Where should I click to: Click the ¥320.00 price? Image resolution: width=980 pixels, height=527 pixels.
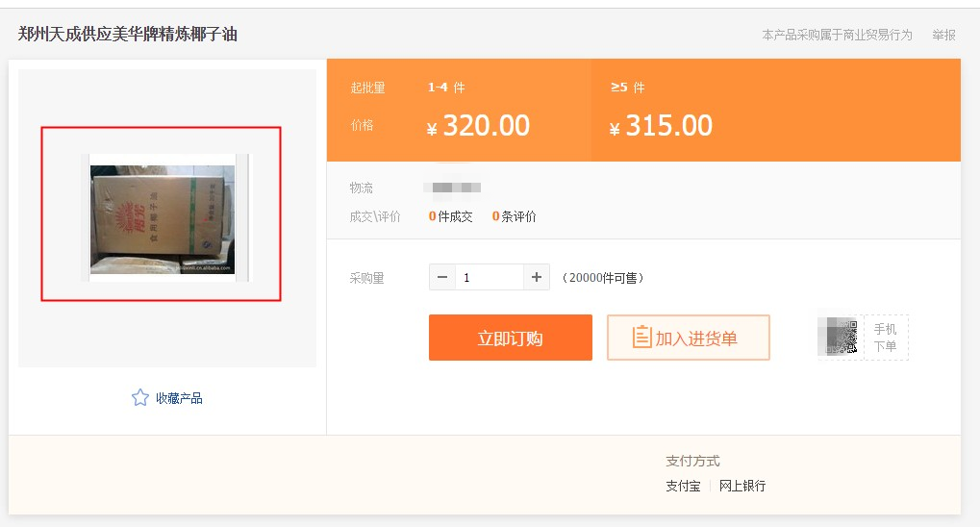[x=478, y=126]
